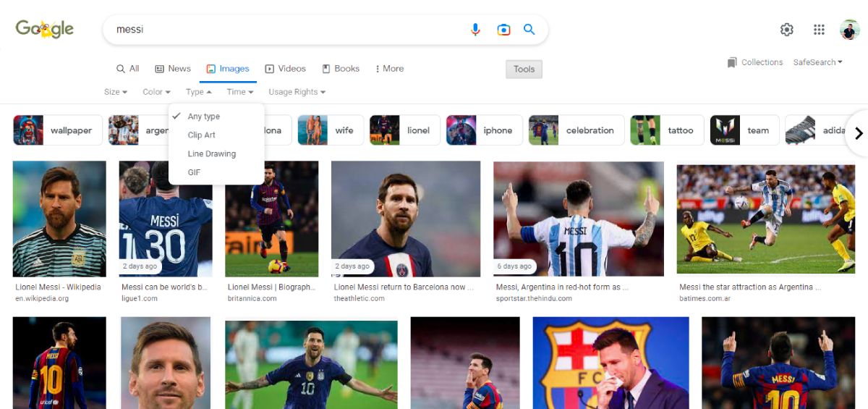
Task: Open the Color filter dropdown
Action: pyautogui.click(x=156, y=92)
